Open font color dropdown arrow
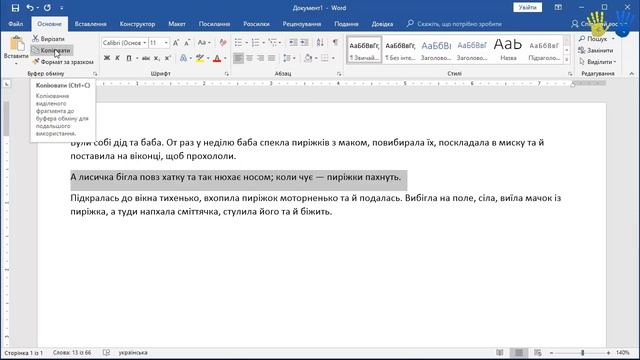 (225, 58)
